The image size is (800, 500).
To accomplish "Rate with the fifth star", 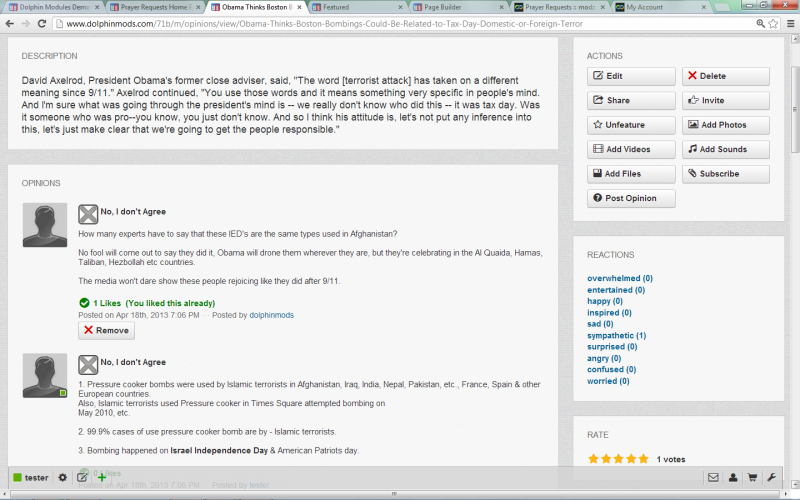I will pos(643,459).
